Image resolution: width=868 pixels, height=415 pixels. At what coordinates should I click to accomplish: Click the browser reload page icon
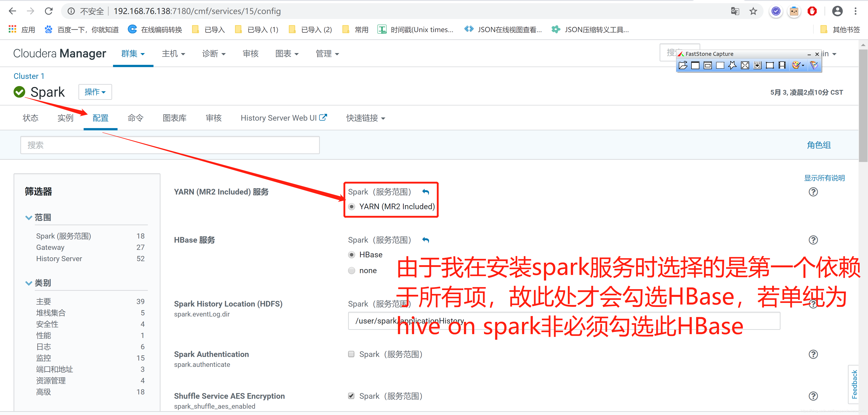tap(49, 11)
